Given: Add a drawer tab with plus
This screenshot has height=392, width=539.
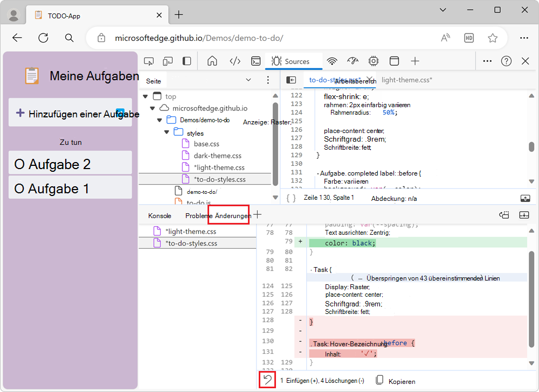Looking at the screenshot, I should 258,215.
